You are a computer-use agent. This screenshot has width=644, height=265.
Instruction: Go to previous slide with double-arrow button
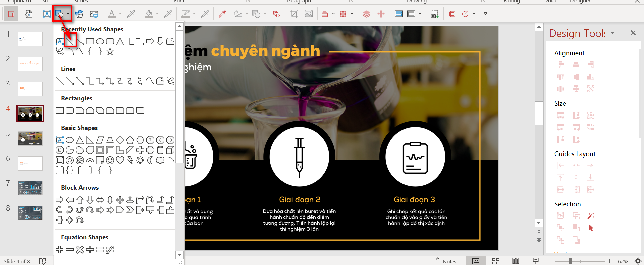539,232
